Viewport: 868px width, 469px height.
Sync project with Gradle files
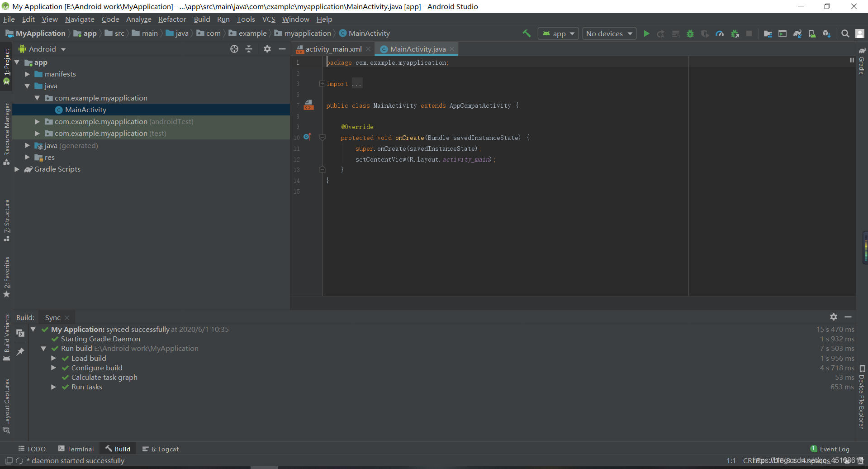797,33
